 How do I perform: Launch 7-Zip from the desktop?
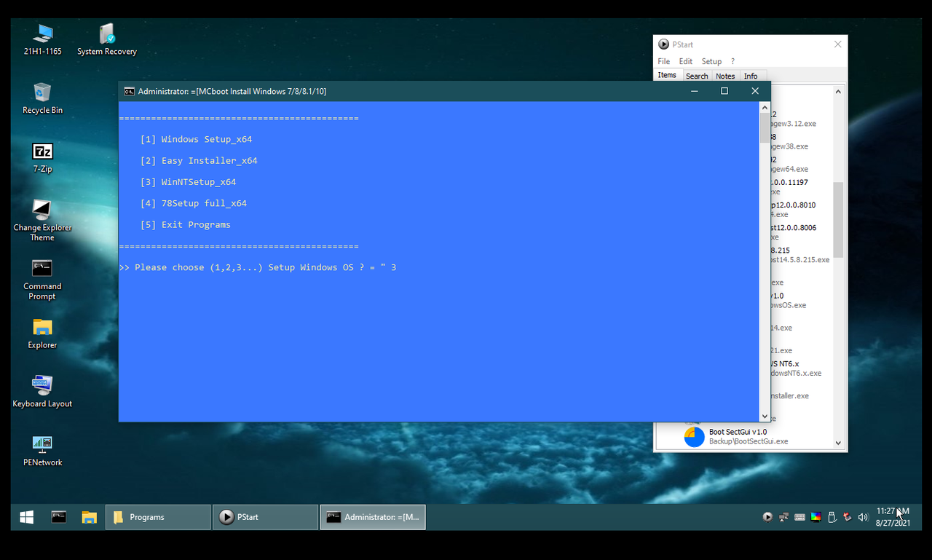(42, 157)
